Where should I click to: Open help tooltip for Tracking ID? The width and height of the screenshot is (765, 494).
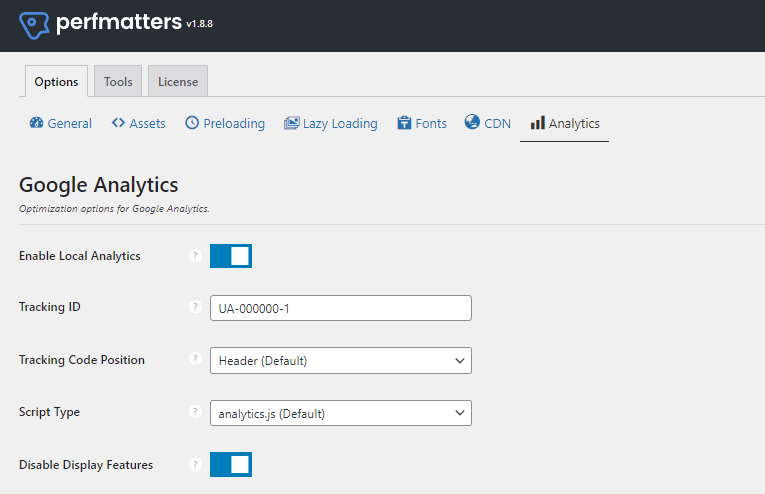[195, 307]
